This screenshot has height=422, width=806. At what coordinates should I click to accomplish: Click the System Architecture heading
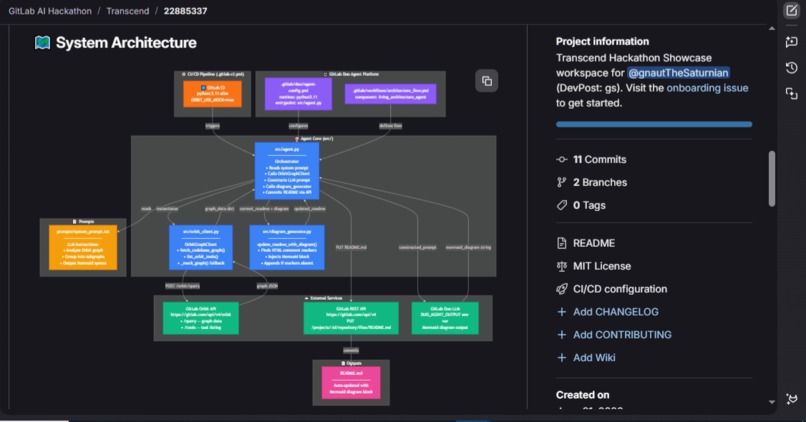pyautogui.click(x=126, y=43)
